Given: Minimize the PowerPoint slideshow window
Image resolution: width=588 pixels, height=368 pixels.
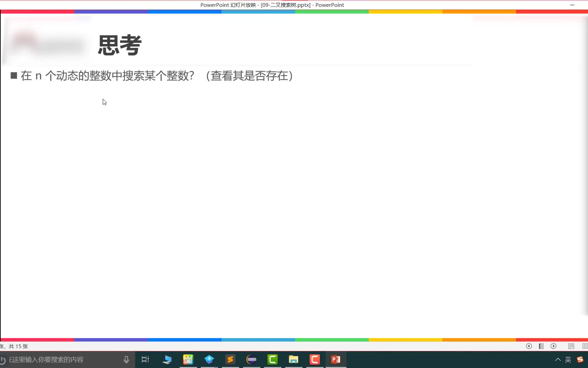Looking at the screenshot, I should 572,5.
